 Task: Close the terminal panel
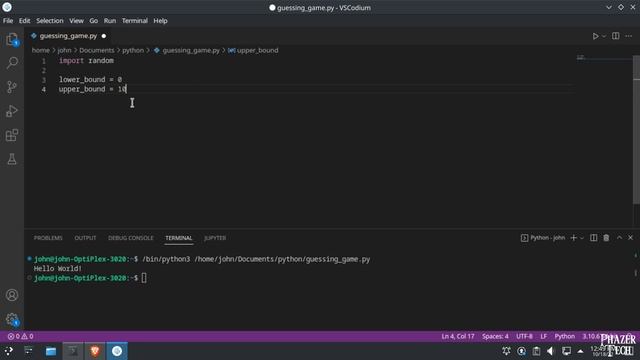click(x=631, y=238)
